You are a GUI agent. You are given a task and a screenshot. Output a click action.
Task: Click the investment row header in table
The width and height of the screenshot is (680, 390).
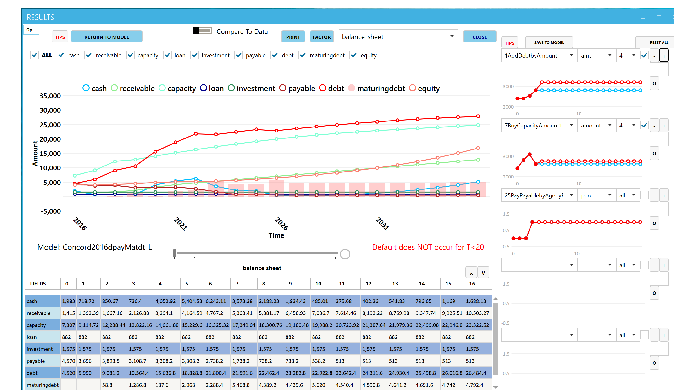pos(42,348)
